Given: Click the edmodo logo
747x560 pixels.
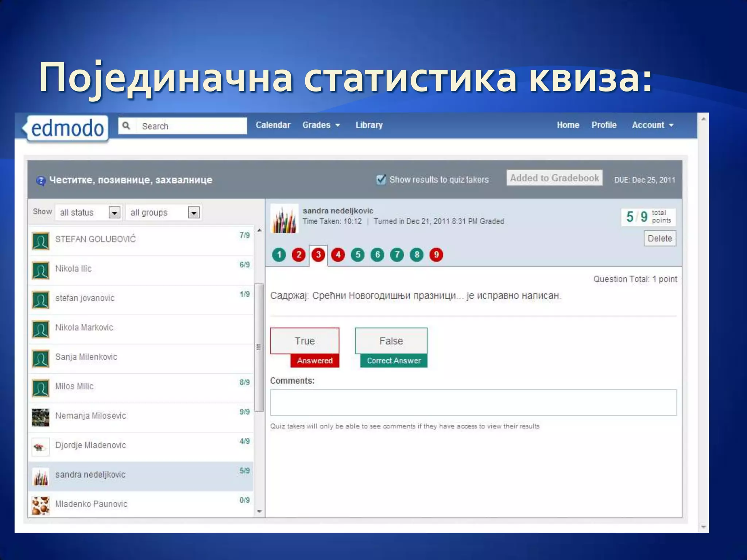Looking at the screenshot, I should [67, 128].
